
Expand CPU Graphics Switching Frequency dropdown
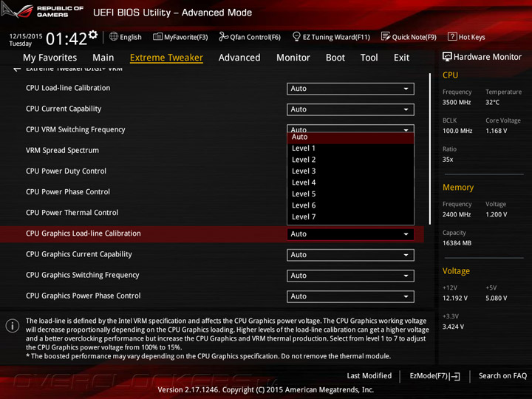coord(350,276)
